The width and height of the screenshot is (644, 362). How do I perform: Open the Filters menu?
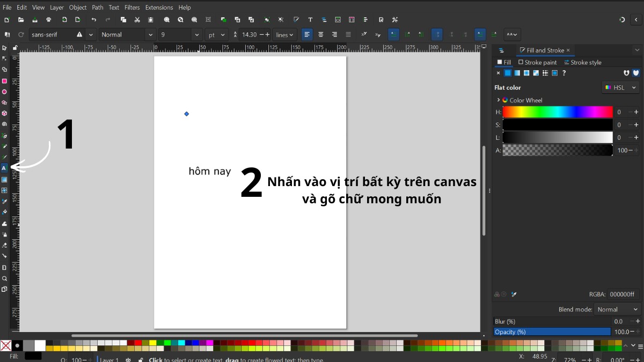pyautogui.click(x=132, y=7)
